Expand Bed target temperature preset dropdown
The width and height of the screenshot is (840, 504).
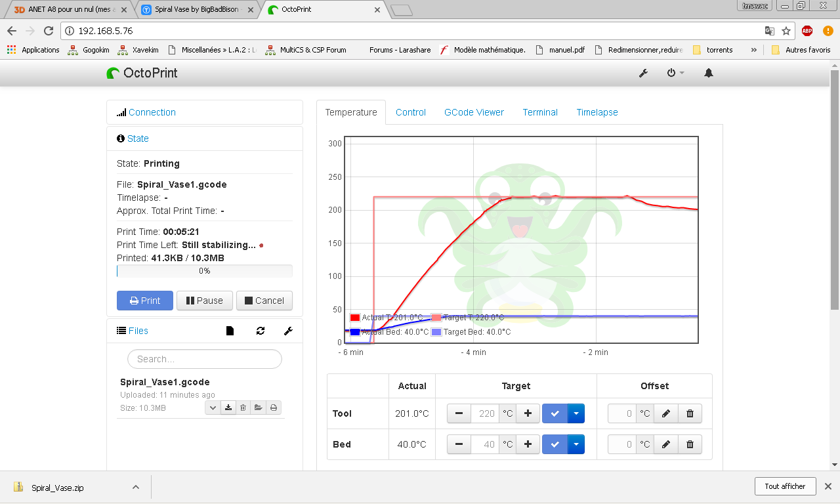point(576,444)
